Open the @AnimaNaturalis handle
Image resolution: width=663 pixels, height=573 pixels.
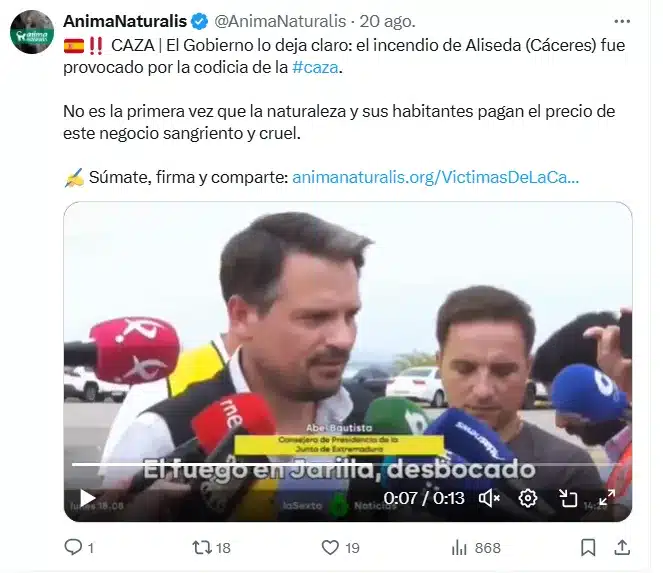click(280, 21)
